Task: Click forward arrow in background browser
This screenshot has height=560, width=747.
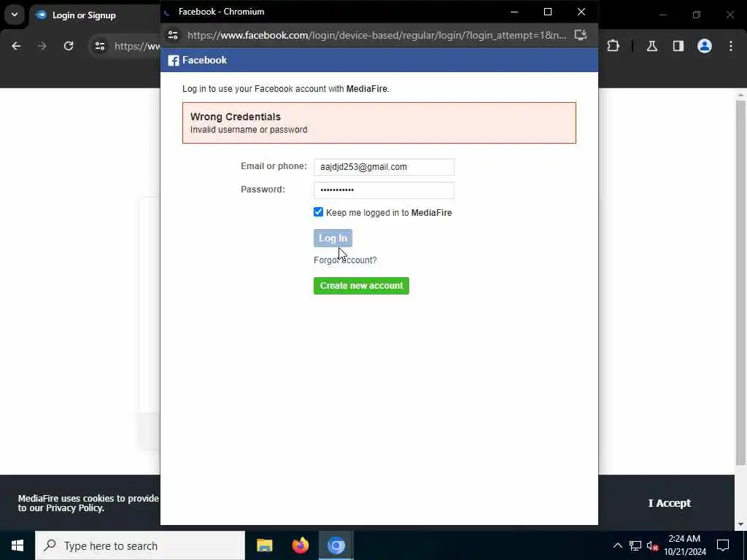Action: (x=42, y=46)
